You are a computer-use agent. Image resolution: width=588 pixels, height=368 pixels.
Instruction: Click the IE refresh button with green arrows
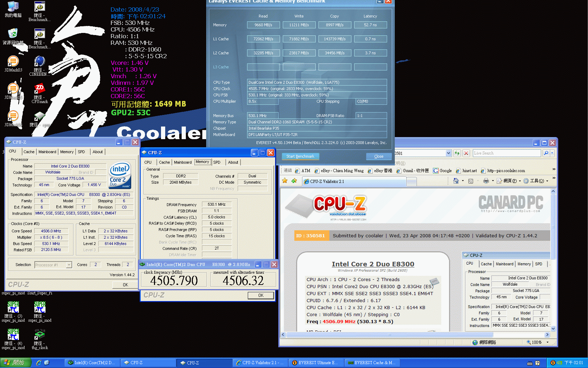click(x=457, y=153)
